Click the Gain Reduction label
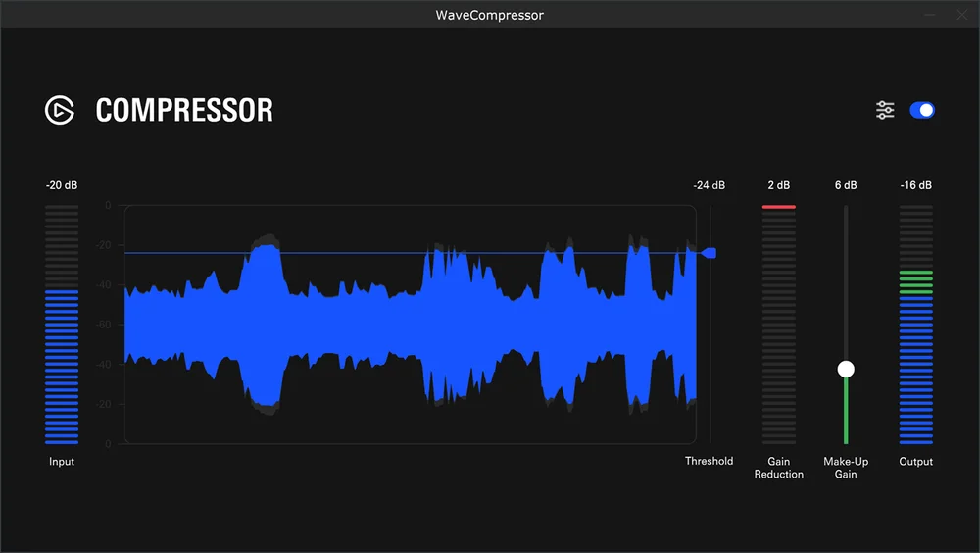980x553 pixels. 779,468
